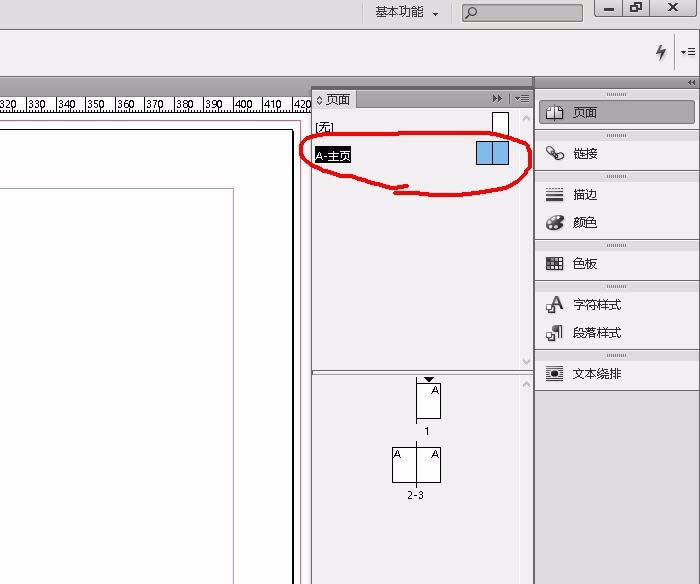Restore down the application window
This screenshot has width=700, height=584.
636,8
